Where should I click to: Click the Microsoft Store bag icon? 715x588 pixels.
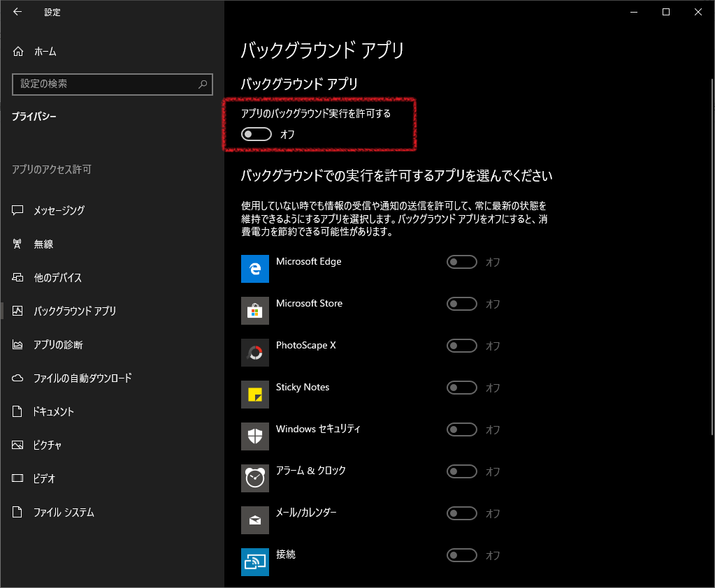pyautogui.click(x=255, y=311)
